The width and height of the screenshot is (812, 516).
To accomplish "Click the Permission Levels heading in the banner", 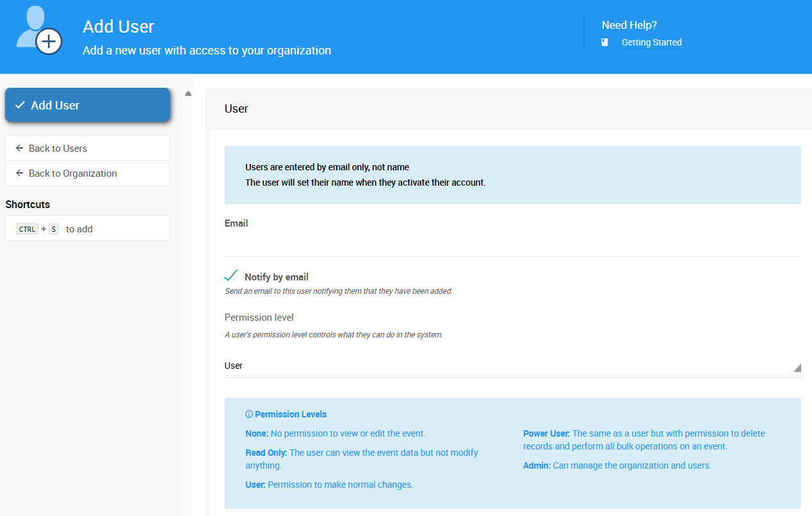I will coord(289,414).
